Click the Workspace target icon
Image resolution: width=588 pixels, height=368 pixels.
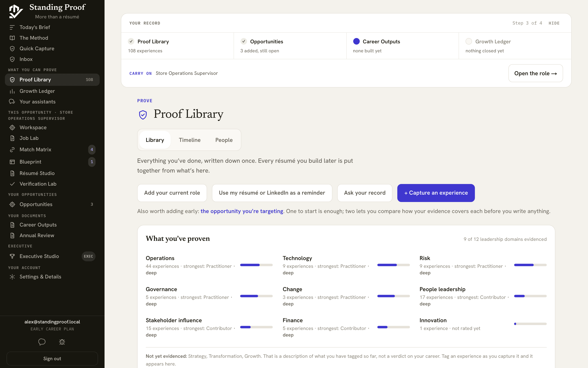[x=12, y=128]
